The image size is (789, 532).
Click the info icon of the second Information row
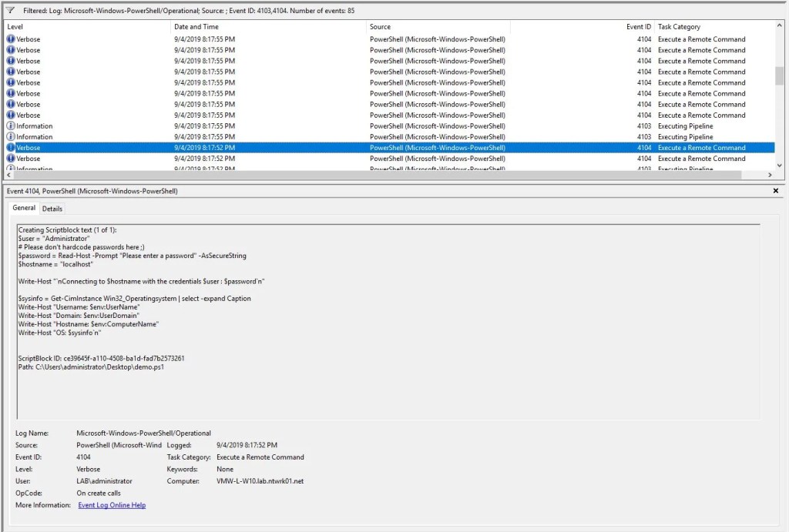pos(11,137)
